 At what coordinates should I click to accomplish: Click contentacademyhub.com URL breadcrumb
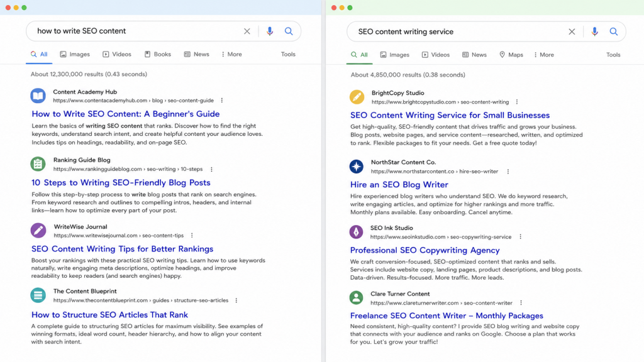(x=133, y=101)
